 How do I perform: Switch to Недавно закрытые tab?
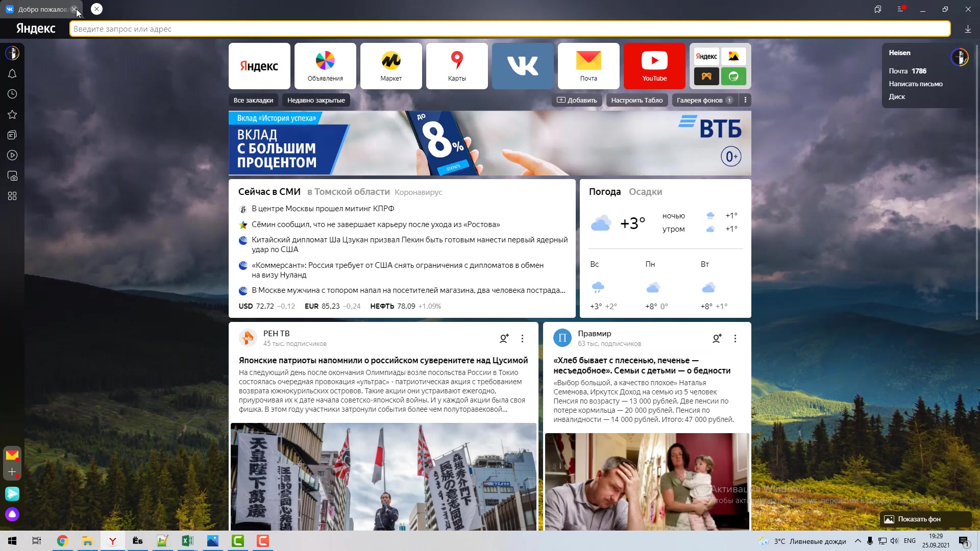(315, 99)
